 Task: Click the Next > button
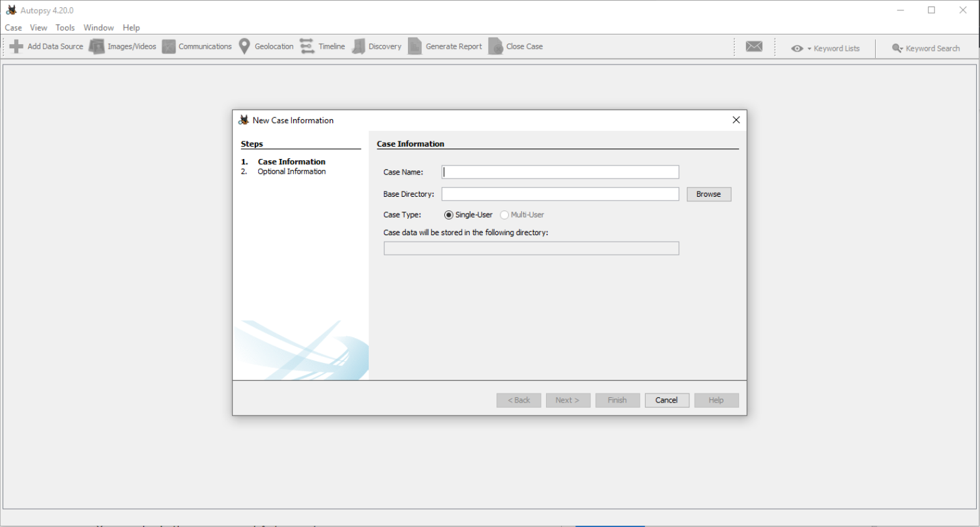click(568, 400)
